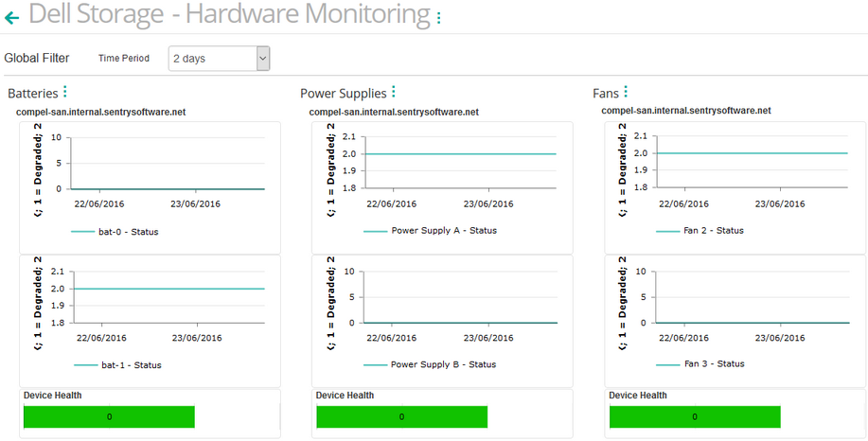Screen dimensions: 868x441
Task: Click the hostname under the Batteries title
Action: coord(100,113)
